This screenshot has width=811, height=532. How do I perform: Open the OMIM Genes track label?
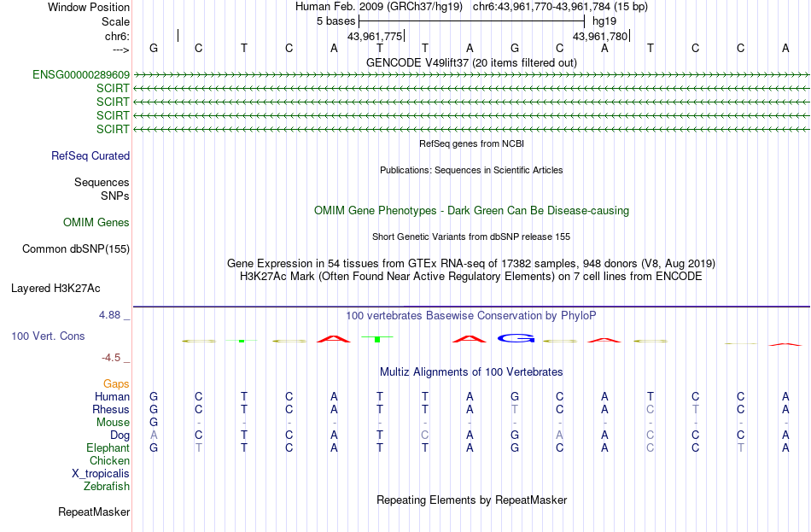96,223
